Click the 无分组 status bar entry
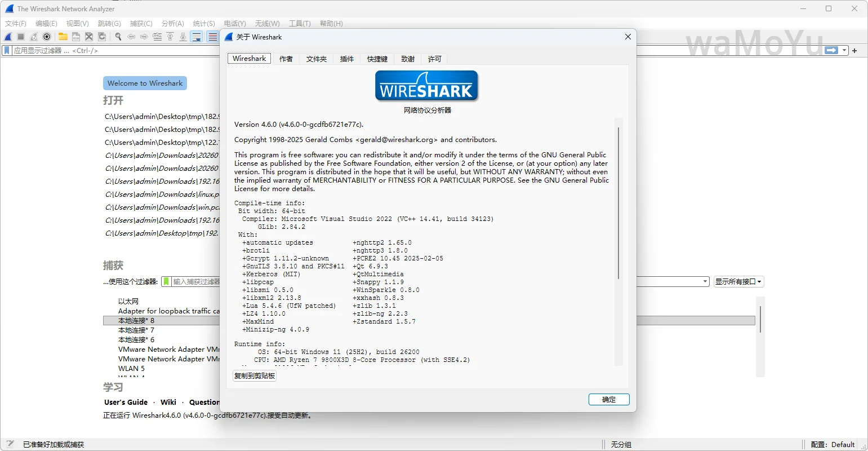This screenshot has height=451, width=868. (x=621, y=444)
